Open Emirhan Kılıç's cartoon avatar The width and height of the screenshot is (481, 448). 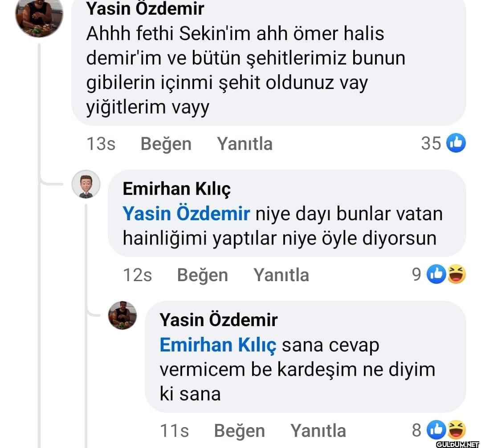[x=86, y=184]
